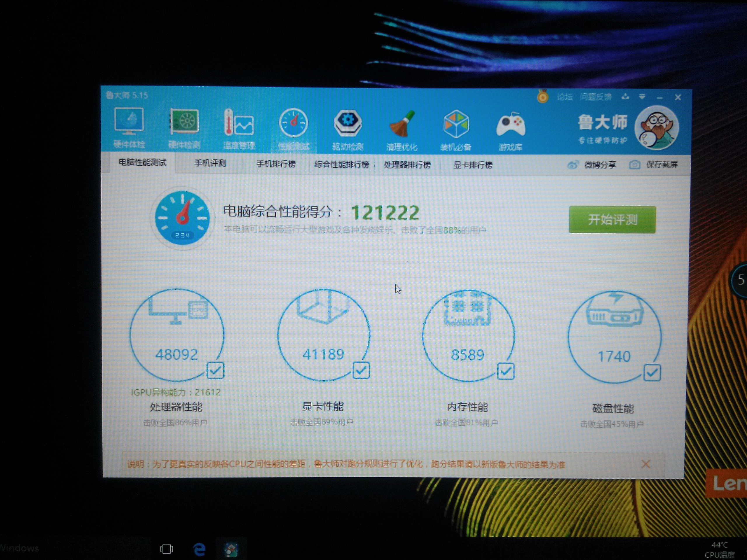Click the Weibo logo icon beside 微博分享

pos(573,165)
